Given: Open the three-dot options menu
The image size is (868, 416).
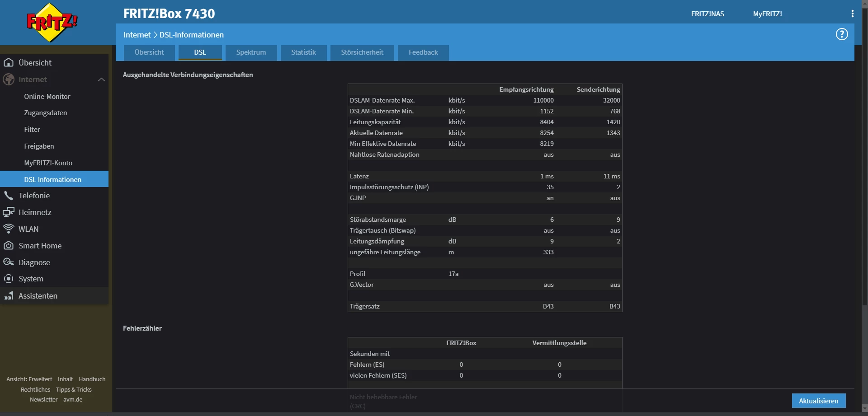Looking at the screenshot, I should click(852, 14).
